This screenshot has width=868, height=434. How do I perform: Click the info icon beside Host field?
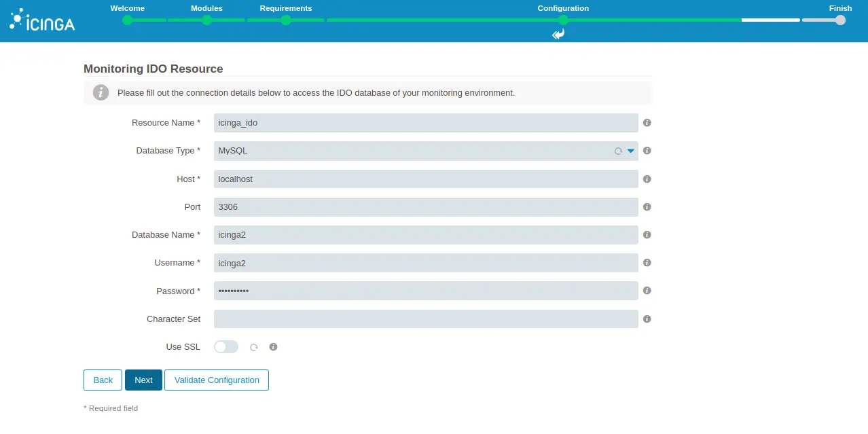pos(647,179)
